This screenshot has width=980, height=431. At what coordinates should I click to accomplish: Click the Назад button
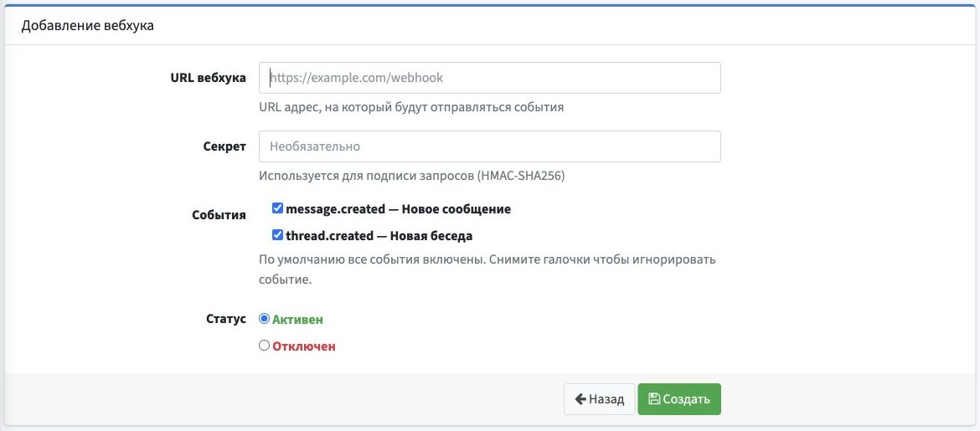pos(600,399)
